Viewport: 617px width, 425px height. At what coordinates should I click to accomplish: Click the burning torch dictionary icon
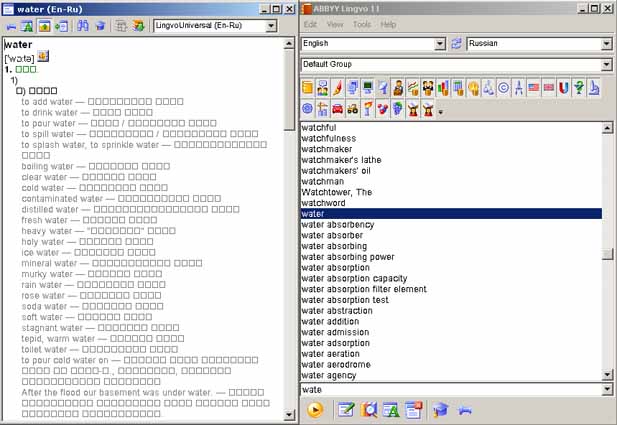click(x=368, y=109)
